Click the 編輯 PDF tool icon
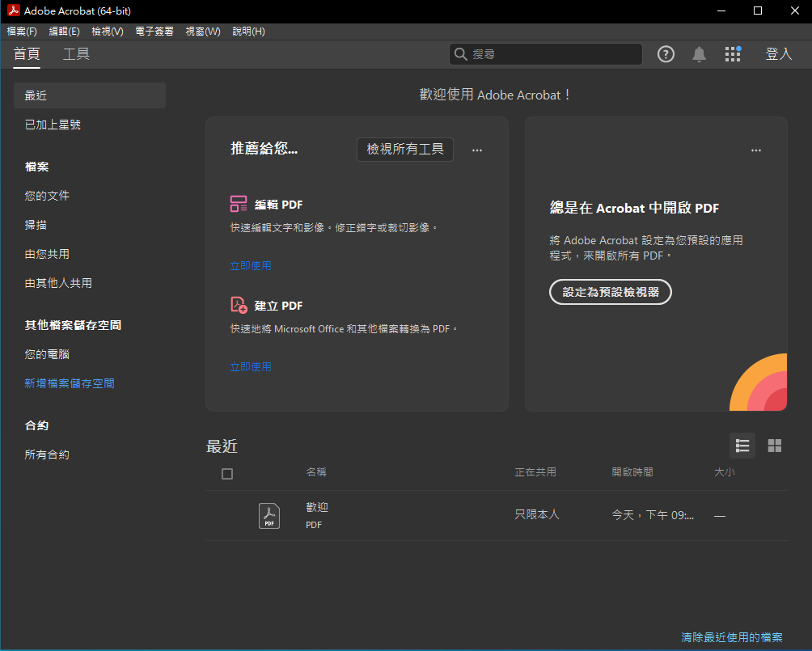 tap(239, 204)
